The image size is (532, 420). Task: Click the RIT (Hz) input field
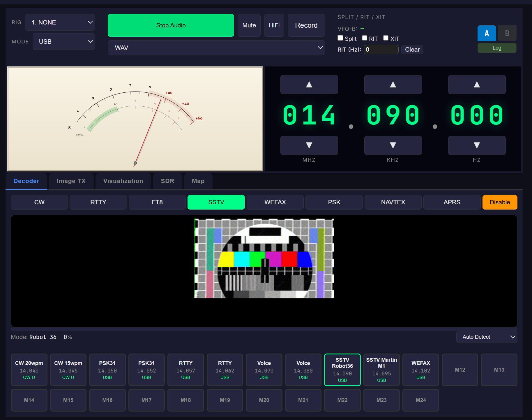point(381,50)
